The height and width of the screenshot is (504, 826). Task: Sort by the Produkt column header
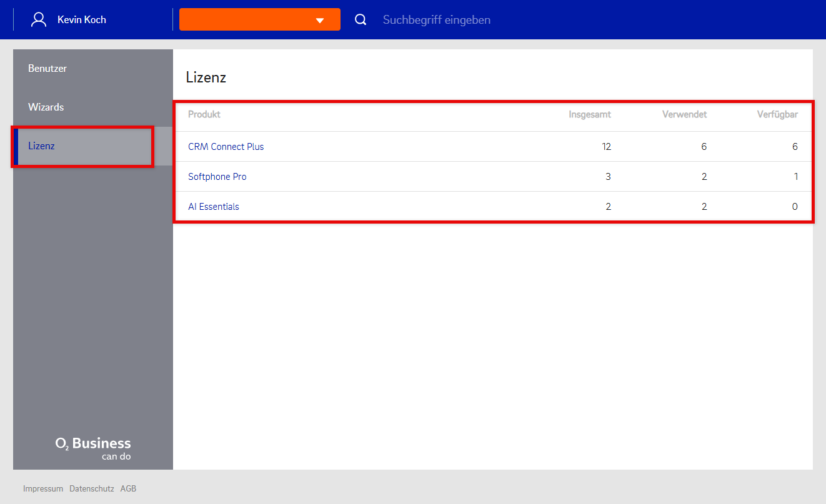[x=204, y=114]
